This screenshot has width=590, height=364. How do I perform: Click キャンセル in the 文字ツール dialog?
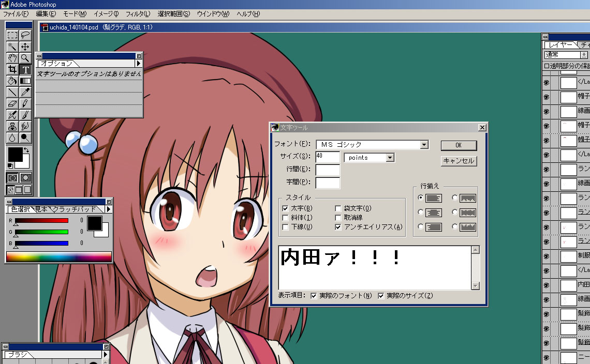coord(459,161)
